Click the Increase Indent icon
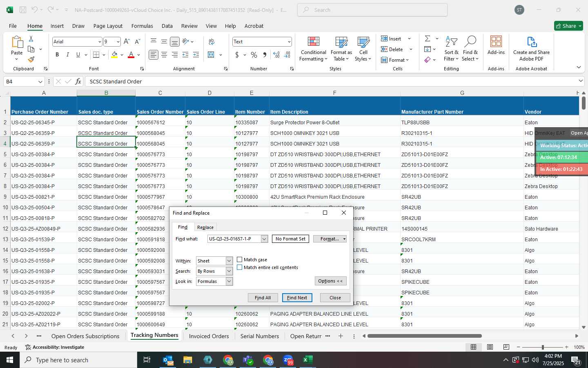Viewport: 588px width, 368px height. click(x=196, y=55)
